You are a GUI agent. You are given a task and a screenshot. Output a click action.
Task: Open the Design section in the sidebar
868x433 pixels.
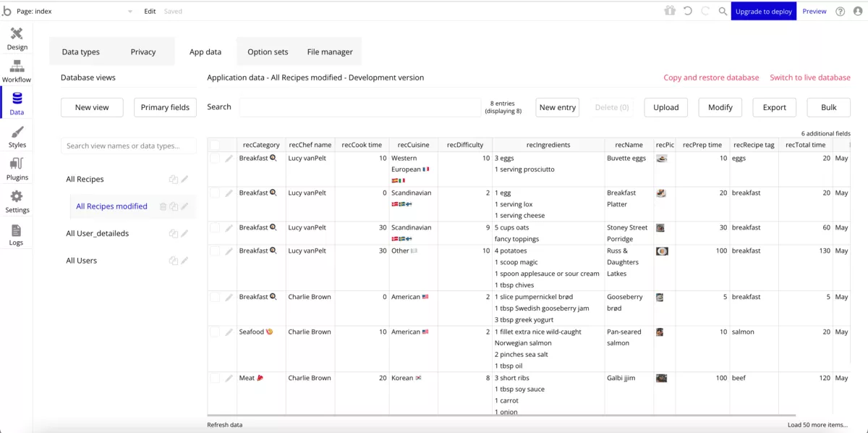pos(17,38)
